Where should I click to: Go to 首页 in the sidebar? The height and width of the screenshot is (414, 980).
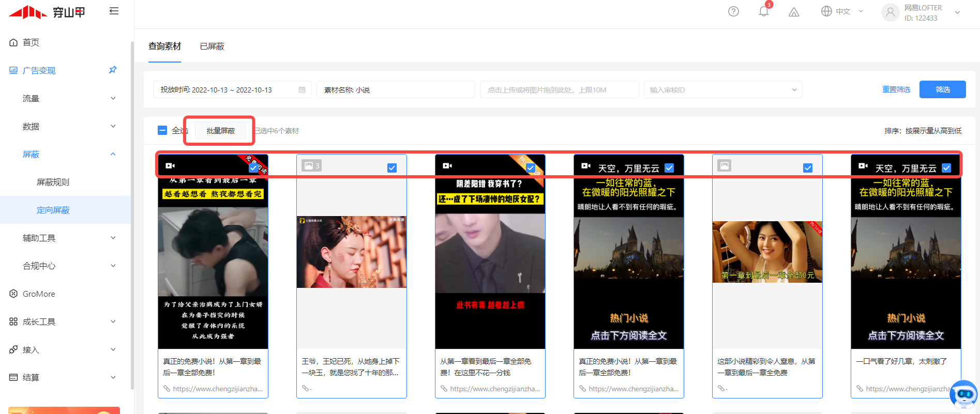pyautogui.click(x=31, y=42)
